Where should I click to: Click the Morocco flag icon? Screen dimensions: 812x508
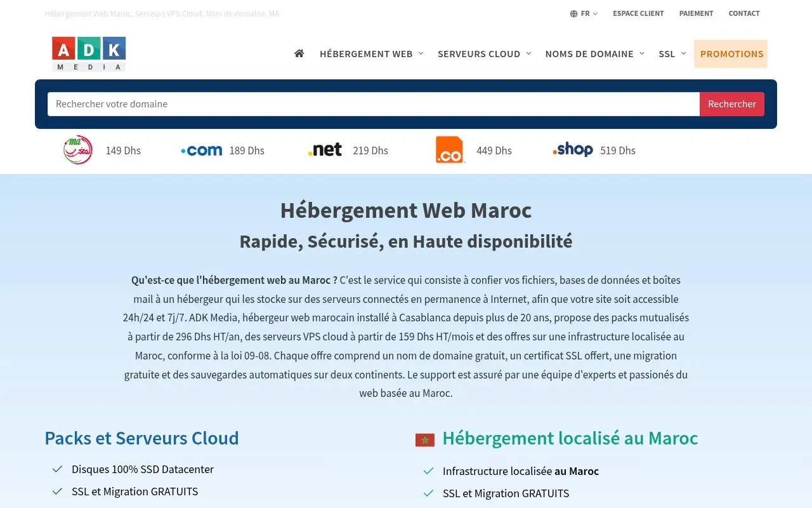[425, 439]
